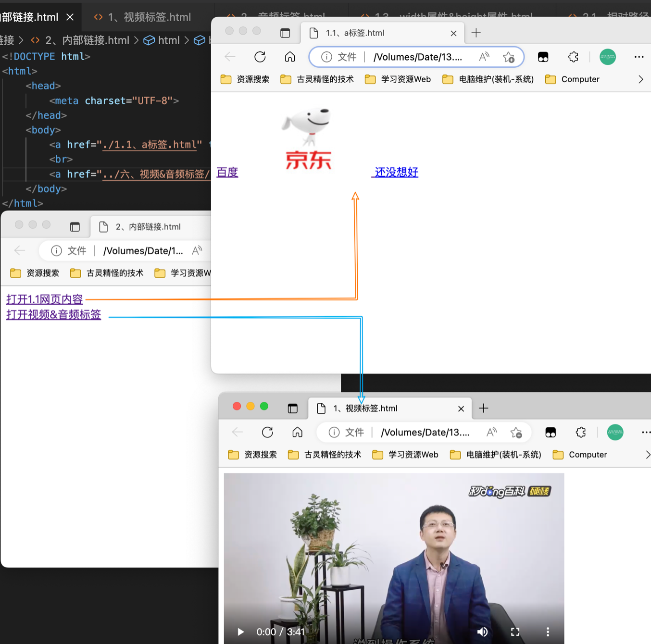Click the refresh icon in the 1.1、a标签 browser
The image size is (651, 644).
point(260,57)
